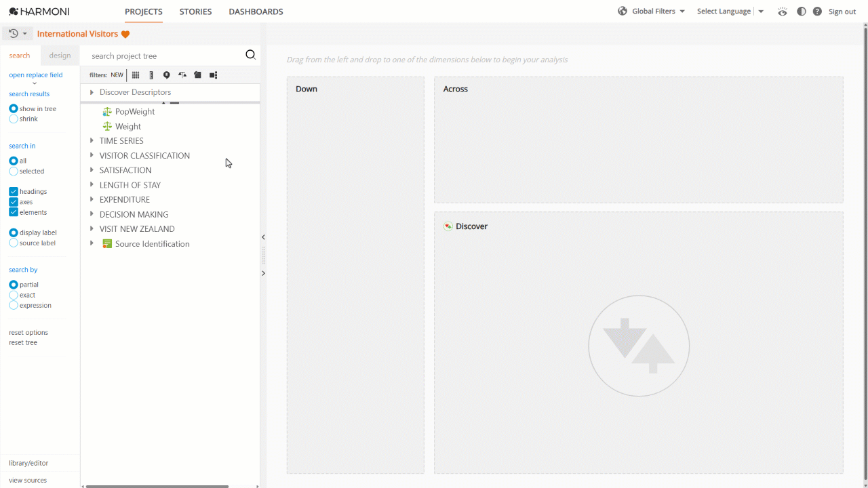Select 'source label' radio option
The image size is (868, 488).
(14, 243)
